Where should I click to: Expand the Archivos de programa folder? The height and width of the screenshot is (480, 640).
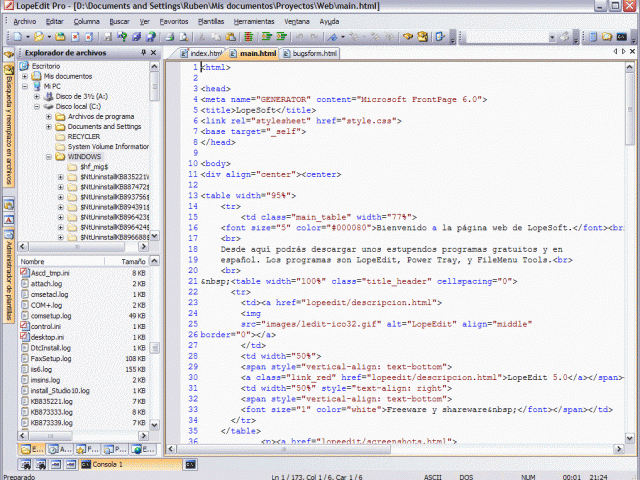tap(49, 117)
